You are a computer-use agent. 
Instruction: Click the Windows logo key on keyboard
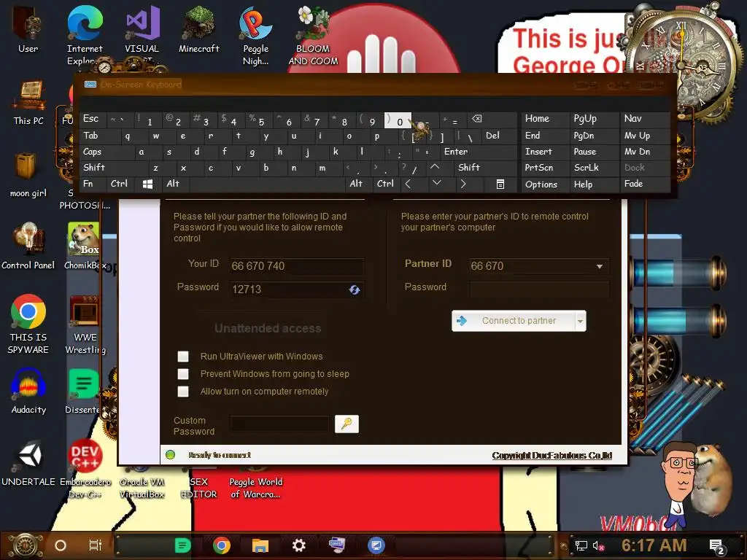pyautogui.click(x=147, y=184)
